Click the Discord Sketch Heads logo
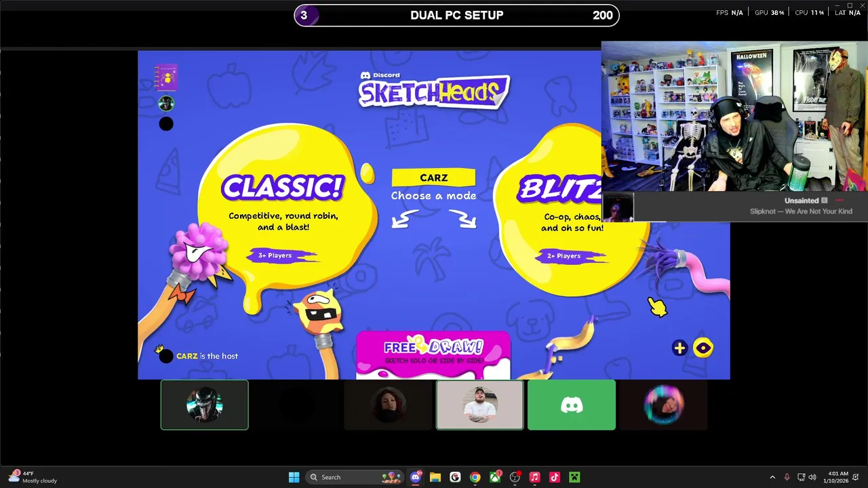Image resolution: width=868 pixels, height=488 pixels. (x=434, y=89)
